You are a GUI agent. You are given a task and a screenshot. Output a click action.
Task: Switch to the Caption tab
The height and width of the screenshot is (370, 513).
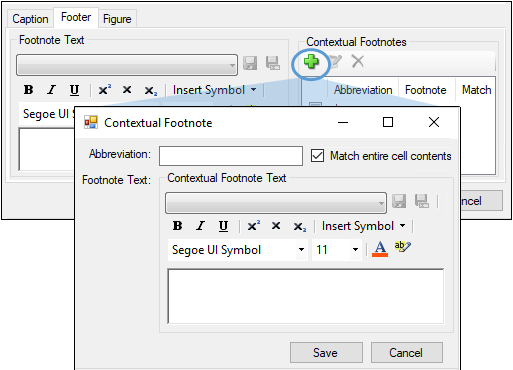pos(30,19)
